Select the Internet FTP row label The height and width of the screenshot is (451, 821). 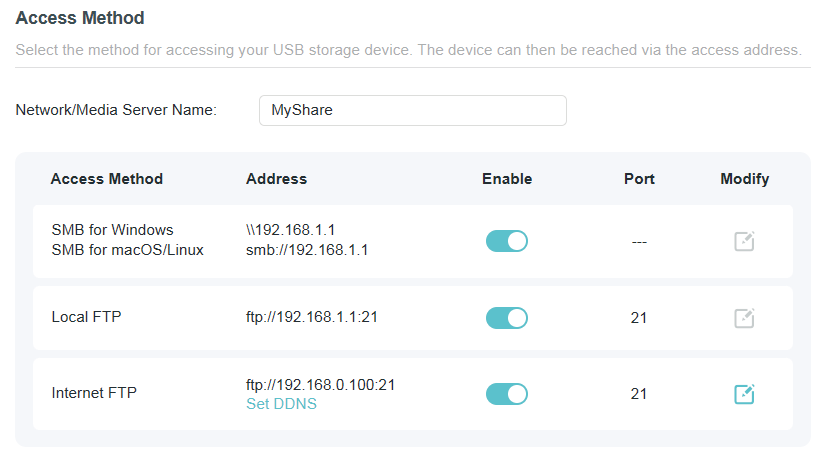tap(94, 393)
